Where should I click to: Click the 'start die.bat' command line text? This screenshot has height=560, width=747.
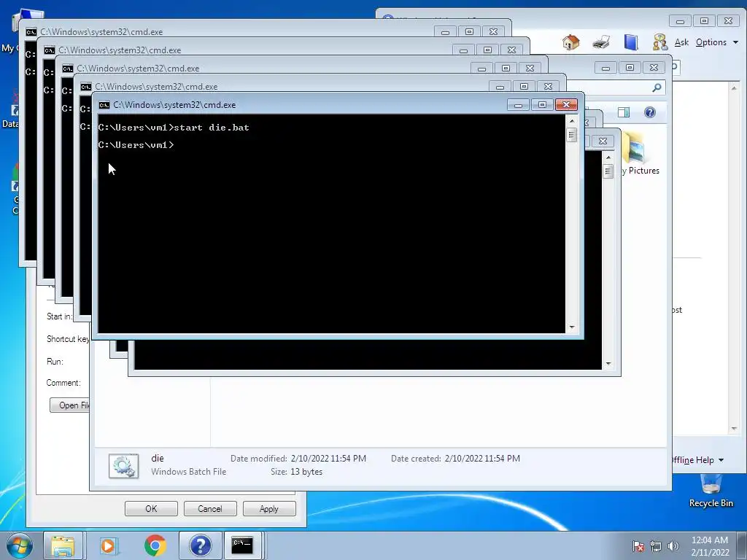click(212, 128)
